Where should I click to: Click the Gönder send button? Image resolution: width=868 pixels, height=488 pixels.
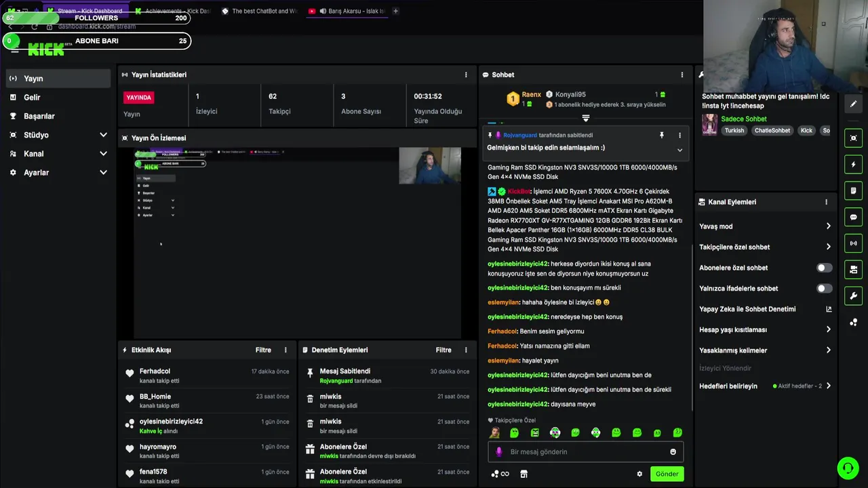pyautogui.click(x=667, y=474)
